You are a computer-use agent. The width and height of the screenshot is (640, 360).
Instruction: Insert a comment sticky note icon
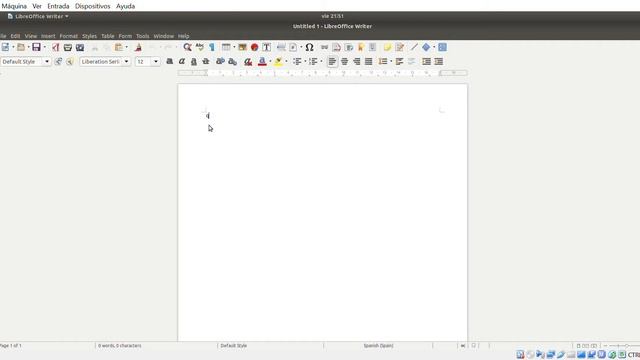(x=387, y=47)
